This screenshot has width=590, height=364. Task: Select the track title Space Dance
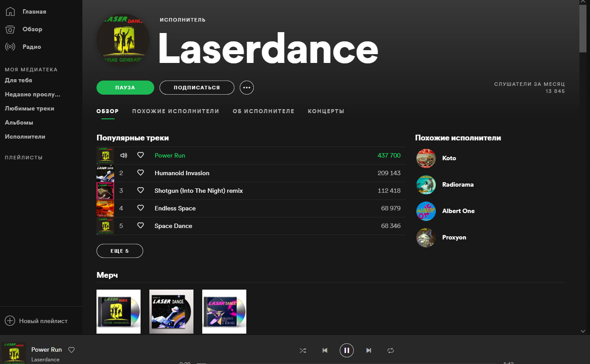[173, 226]
